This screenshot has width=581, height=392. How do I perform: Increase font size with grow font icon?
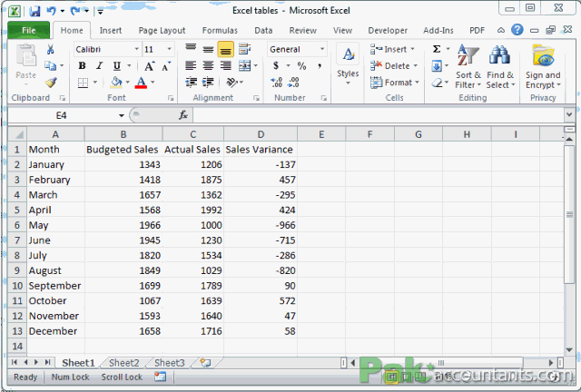(149, 66)
